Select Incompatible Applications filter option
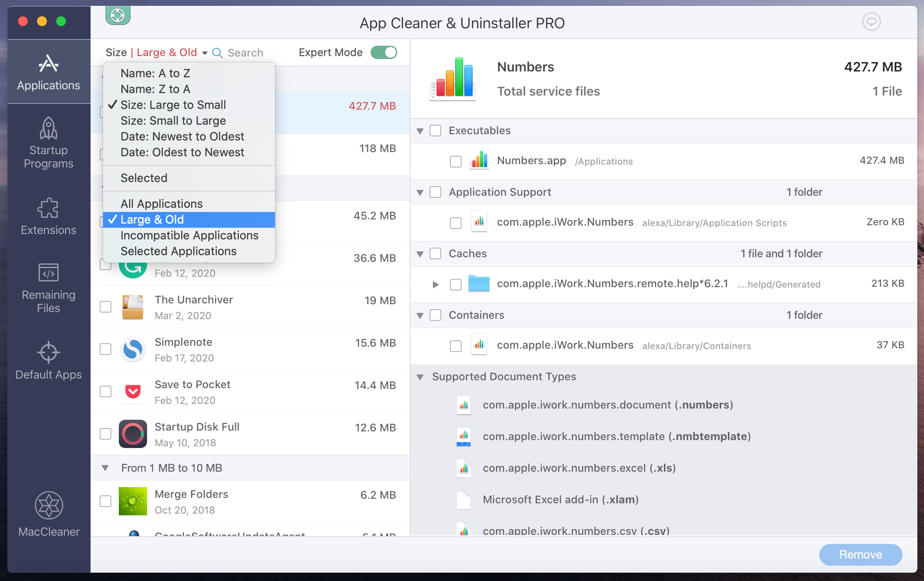The width and height of the screenshot is (924, 581). [189, 236]
